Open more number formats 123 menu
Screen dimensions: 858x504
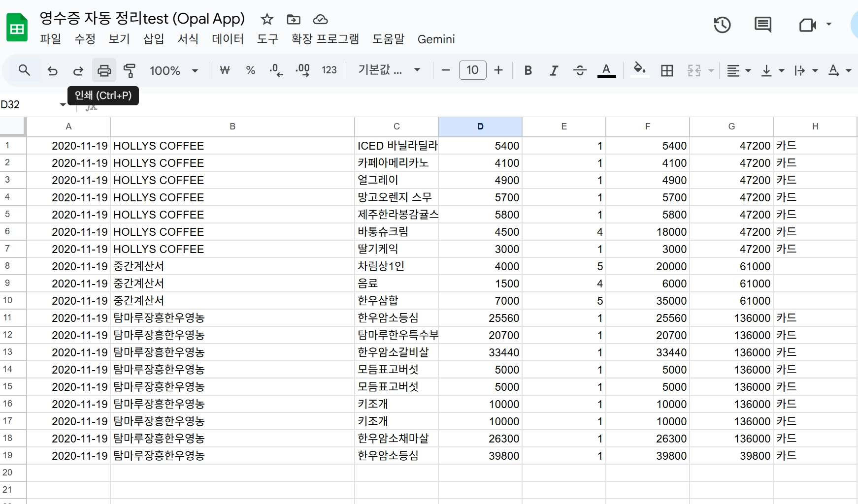point(329,70)
